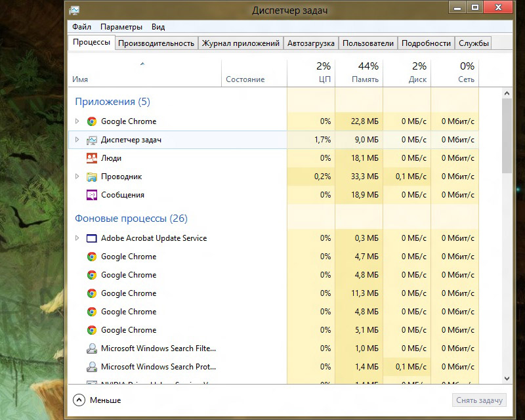This screenshot has height=420, width=525.
Task: Click the scrollbar down arrow
Action: [x=507, y=379]
